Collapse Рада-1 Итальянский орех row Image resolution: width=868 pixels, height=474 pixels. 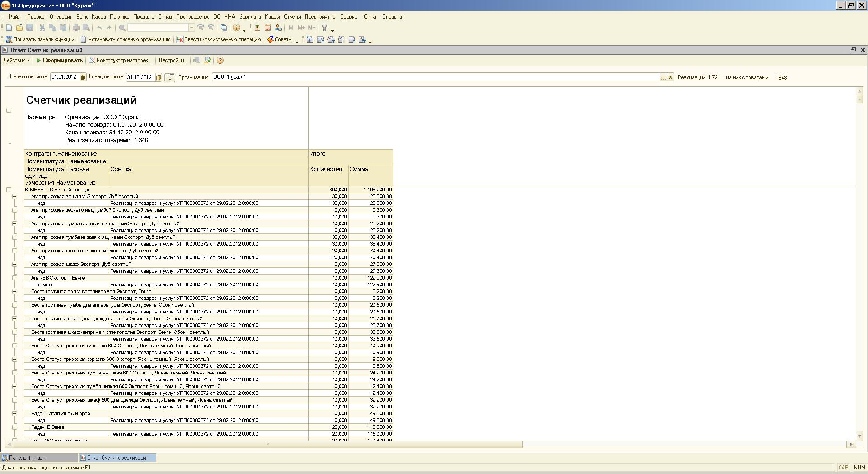14,413
